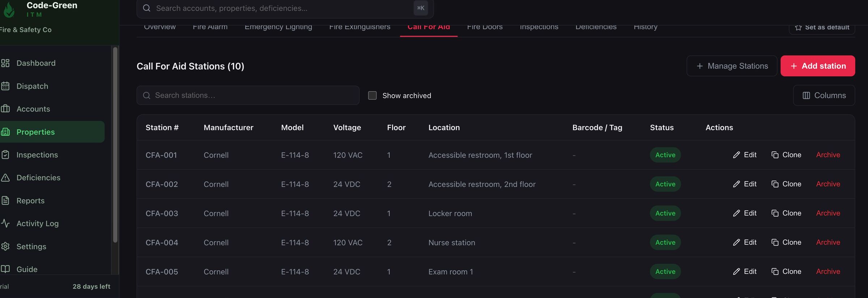
Task: Click the Manage Stations button
Action: [732, 66]
